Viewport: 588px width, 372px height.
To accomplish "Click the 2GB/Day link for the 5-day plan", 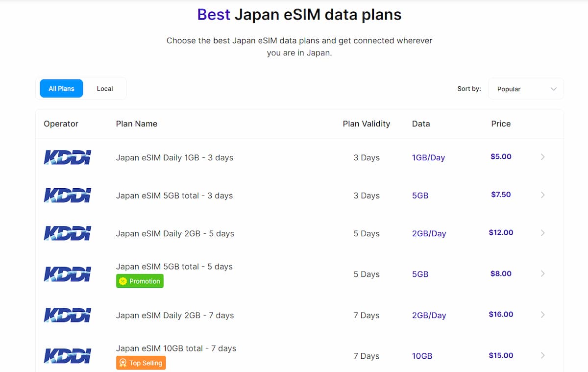I will click(429, 233).
